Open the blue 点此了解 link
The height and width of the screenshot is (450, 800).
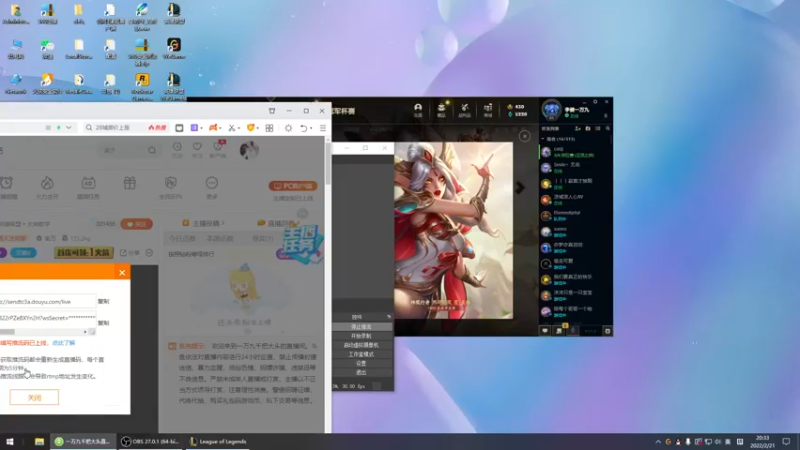pos(63,343)
